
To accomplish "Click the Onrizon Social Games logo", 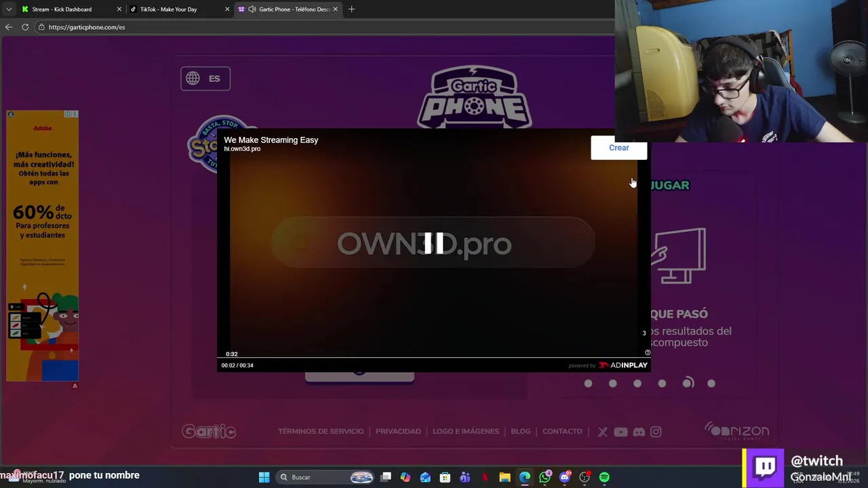I will coord(736,432).
